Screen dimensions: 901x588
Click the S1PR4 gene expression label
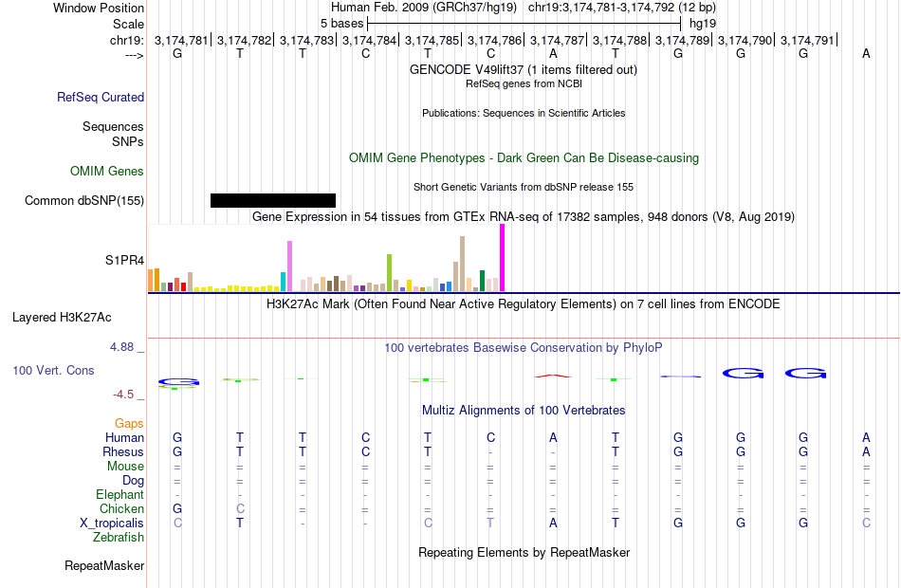click(124, 261)
